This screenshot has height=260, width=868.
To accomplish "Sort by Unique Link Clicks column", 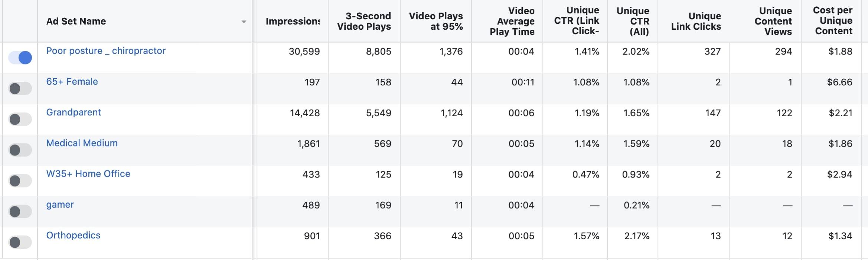I will tap(696, 21).
